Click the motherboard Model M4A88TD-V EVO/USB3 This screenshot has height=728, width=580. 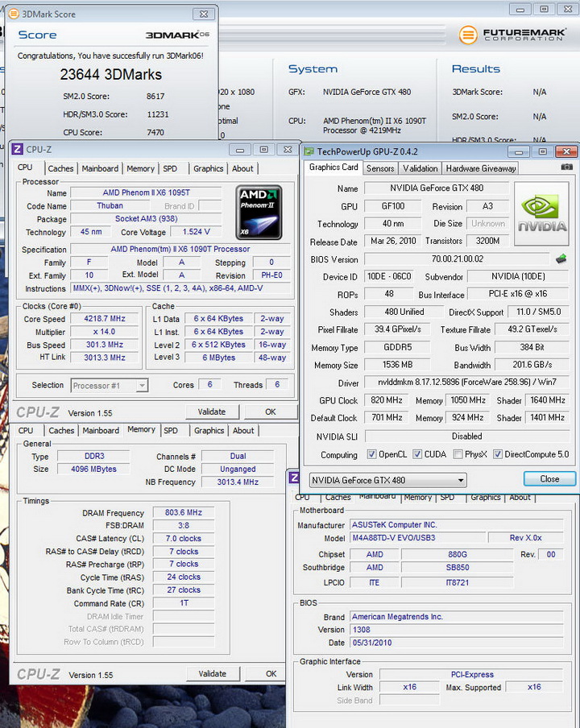(x=417, y=538)
